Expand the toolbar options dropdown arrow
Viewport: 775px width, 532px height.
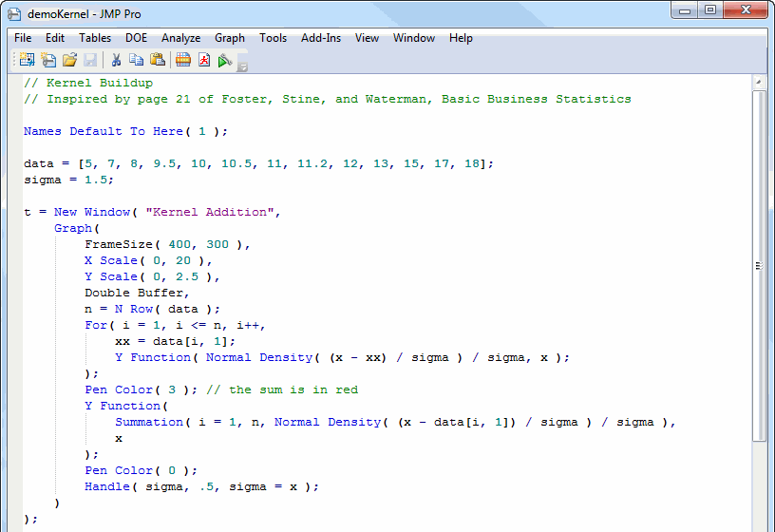click(243, 66)
